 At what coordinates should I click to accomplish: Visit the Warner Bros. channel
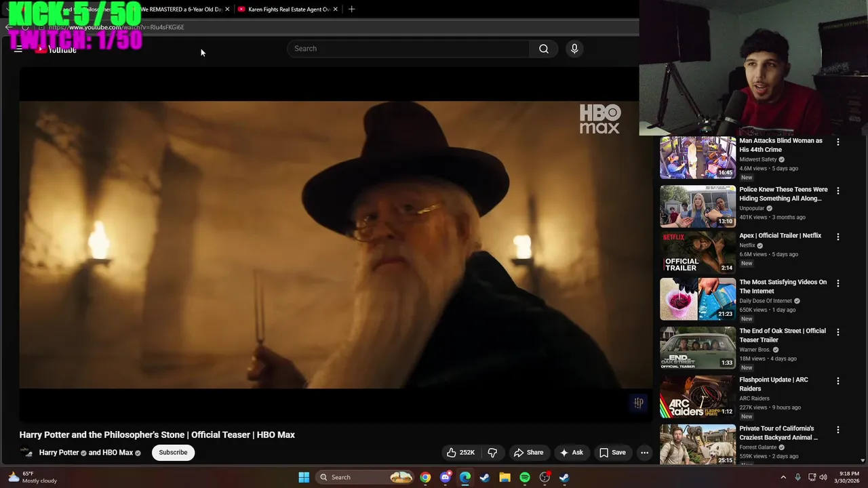tap(755, 350)
